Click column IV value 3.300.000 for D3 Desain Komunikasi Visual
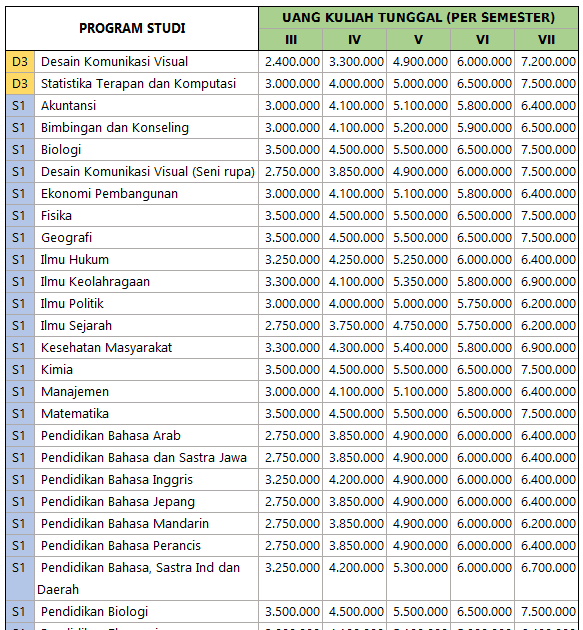The width and height of the screenshot is (583, 630). click(356, 61)
